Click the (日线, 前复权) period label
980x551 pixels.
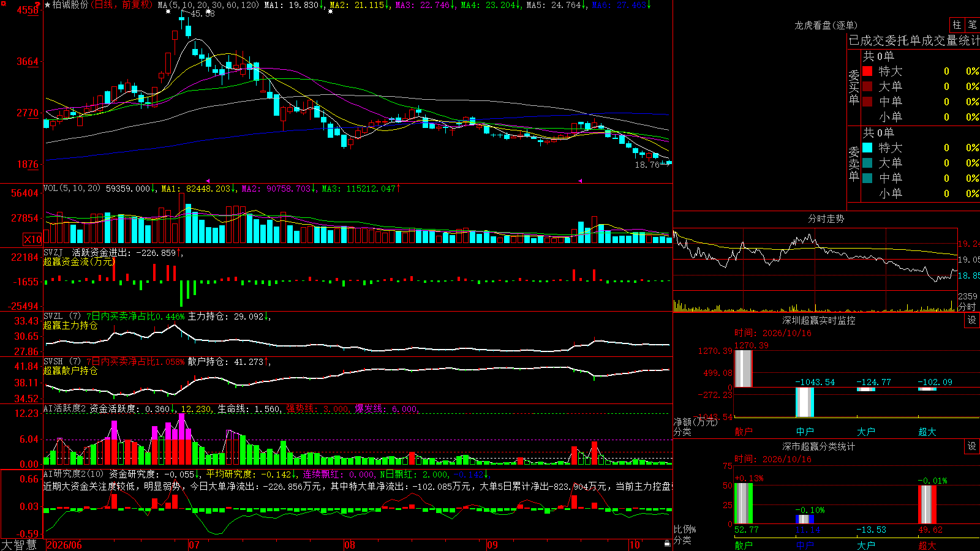click(x=122, y=5)
